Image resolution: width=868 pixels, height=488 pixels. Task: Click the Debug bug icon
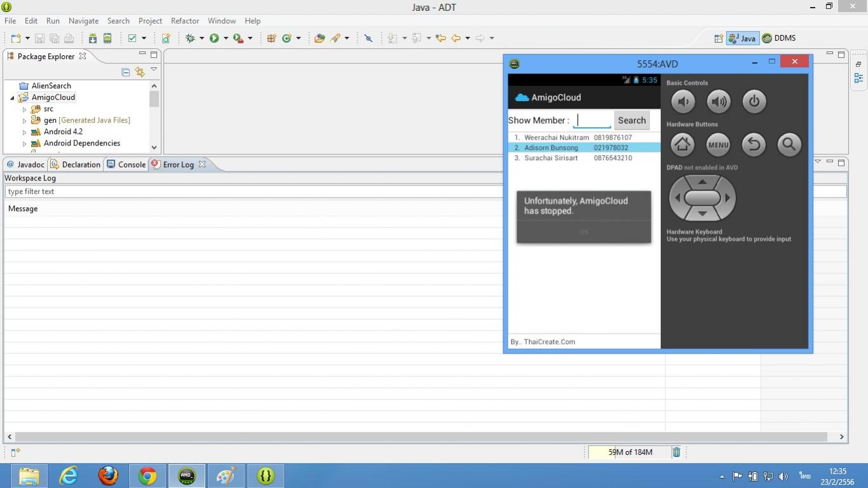(190, 38)
